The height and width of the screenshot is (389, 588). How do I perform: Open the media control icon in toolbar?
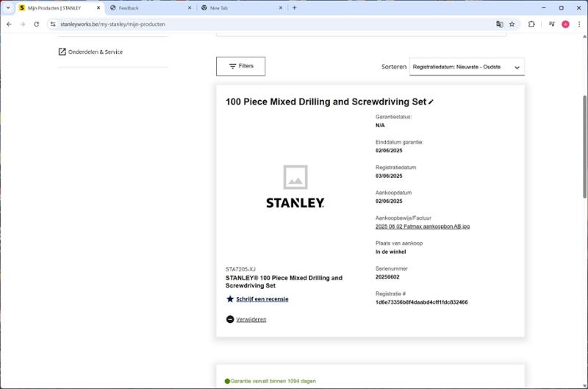click(552, 24)
